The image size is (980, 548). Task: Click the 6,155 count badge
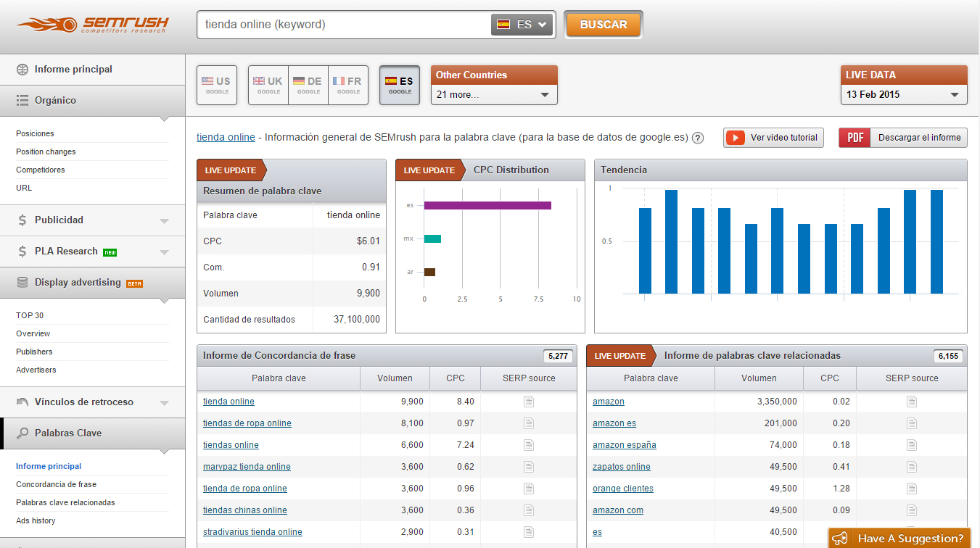pyautogui.click(x=948, y=356)
